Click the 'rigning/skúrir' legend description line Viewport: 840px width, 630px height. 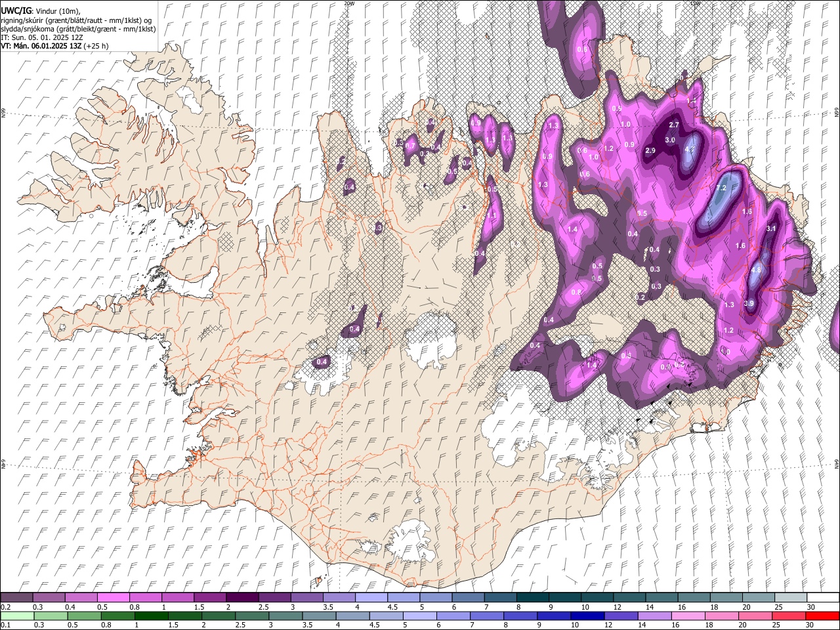[x=76, y=20]
